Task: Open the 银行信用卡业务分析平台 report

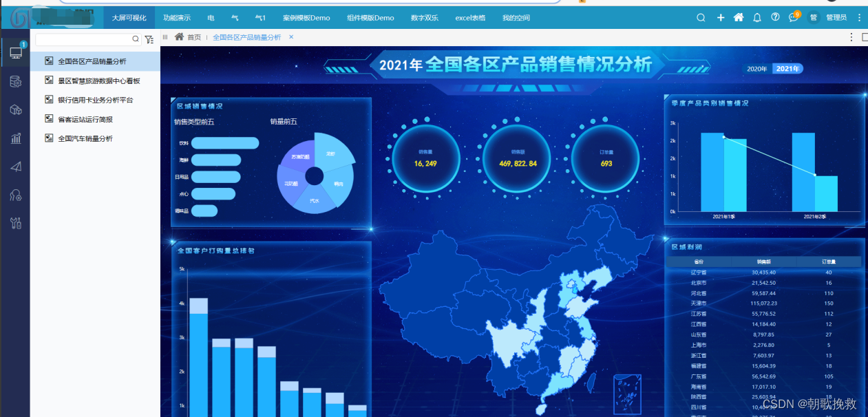Action: [x=95, y=100]
